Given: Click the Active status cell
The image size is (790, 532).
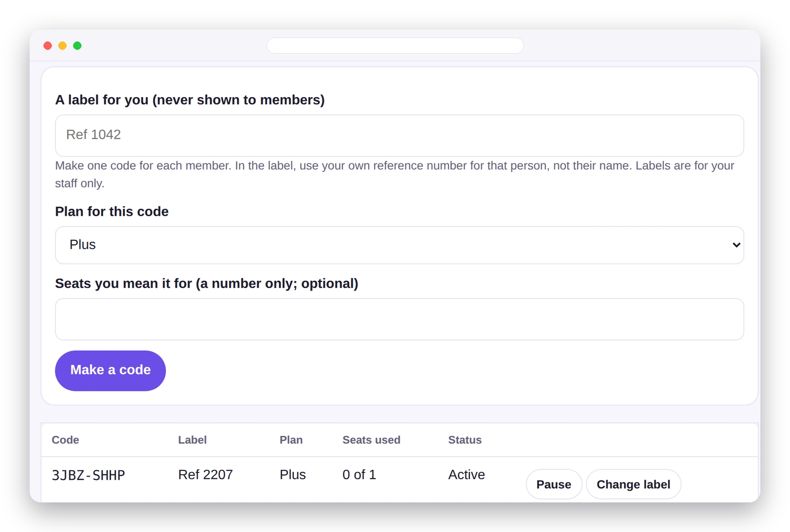Looking at the screenshot, I should click(467, 475).
